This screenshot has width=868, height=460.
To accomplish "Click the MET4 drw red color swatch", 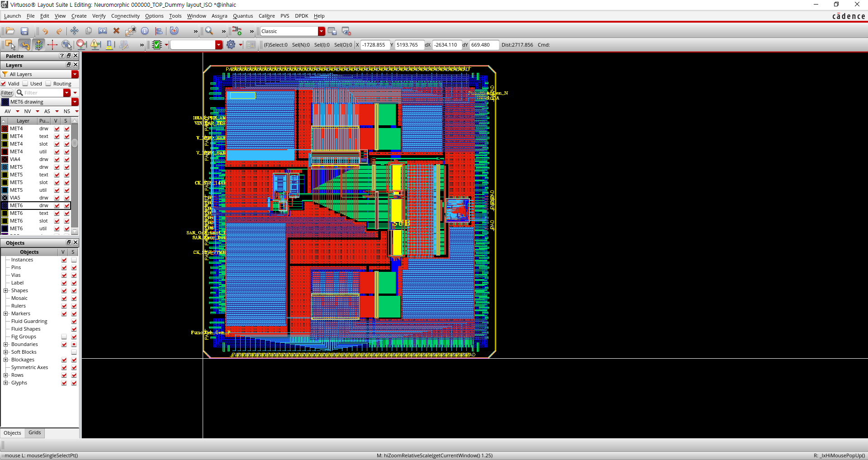I will click(5, 128).
